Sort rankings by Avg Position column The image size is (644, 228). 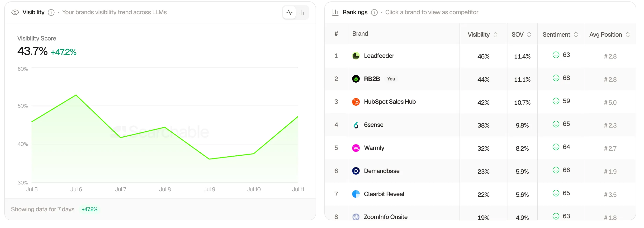(609, 35)
